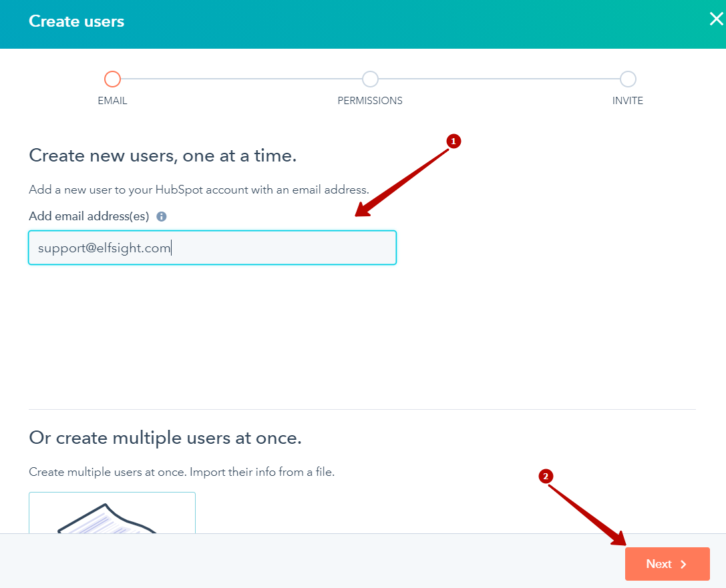726x588 pixels.
Task: Click the info icon beside Add email address(es)
Action: 161,216
